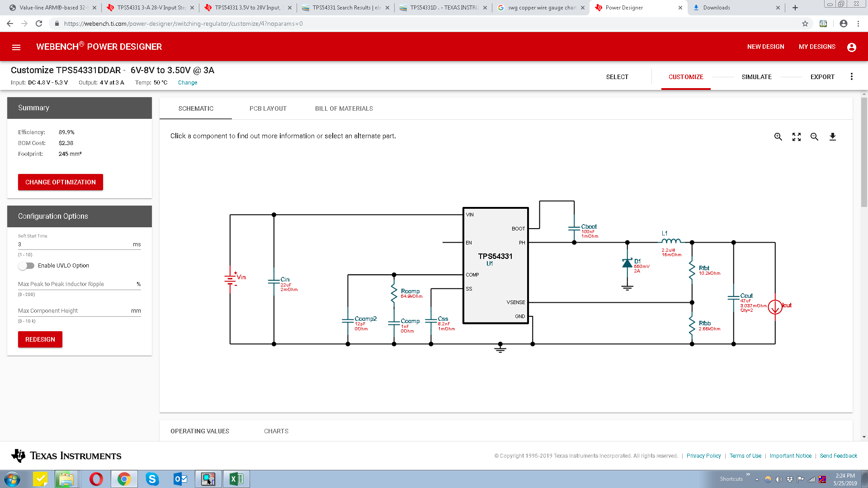Click the browser back arrow

pos(10,23)
